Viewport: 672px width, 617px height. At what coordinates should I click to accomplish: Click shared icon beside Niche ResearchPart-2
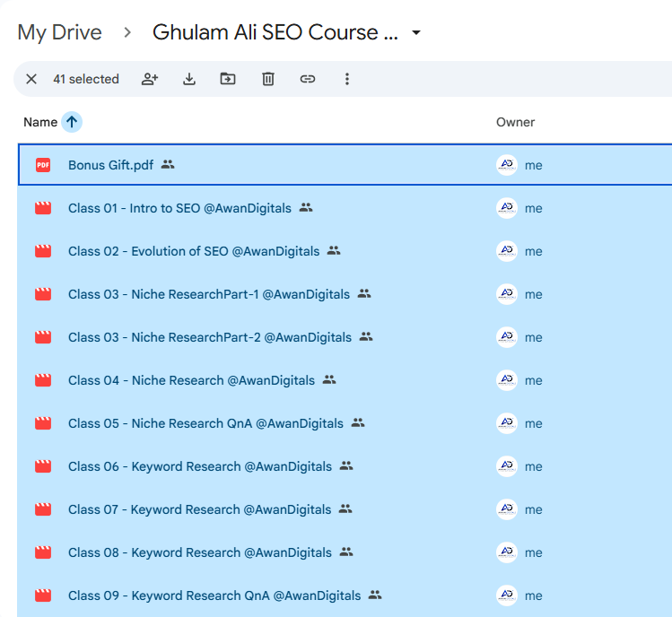[x=366, y=336]
